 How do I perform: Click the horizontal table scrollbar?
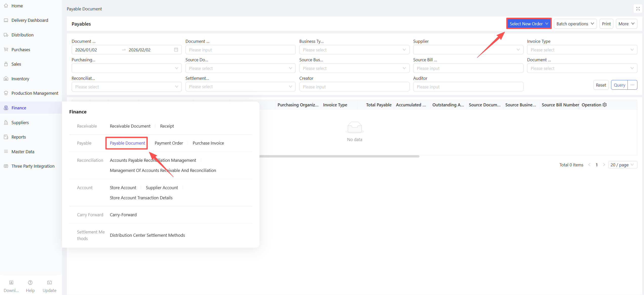click(x=339, y=156)
